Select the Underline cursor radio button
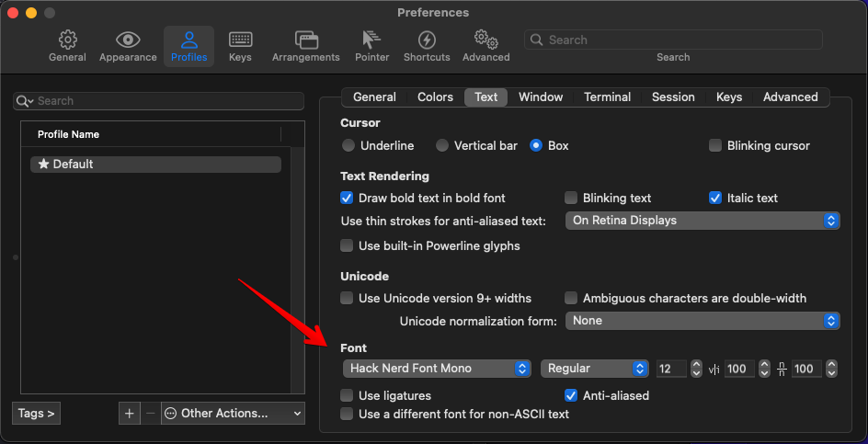The width and height of the screenshot is (868, 444). pos(348,145)
